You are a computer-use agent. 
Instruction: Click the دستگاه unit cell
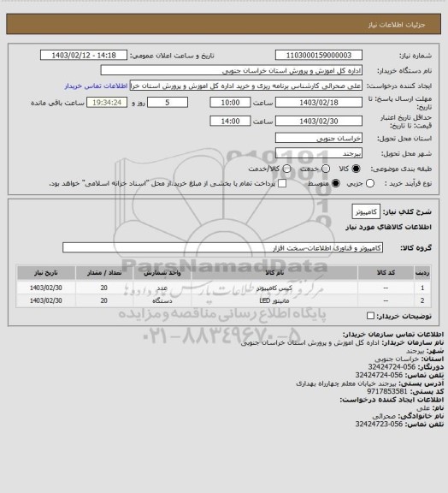coord(162,300)
